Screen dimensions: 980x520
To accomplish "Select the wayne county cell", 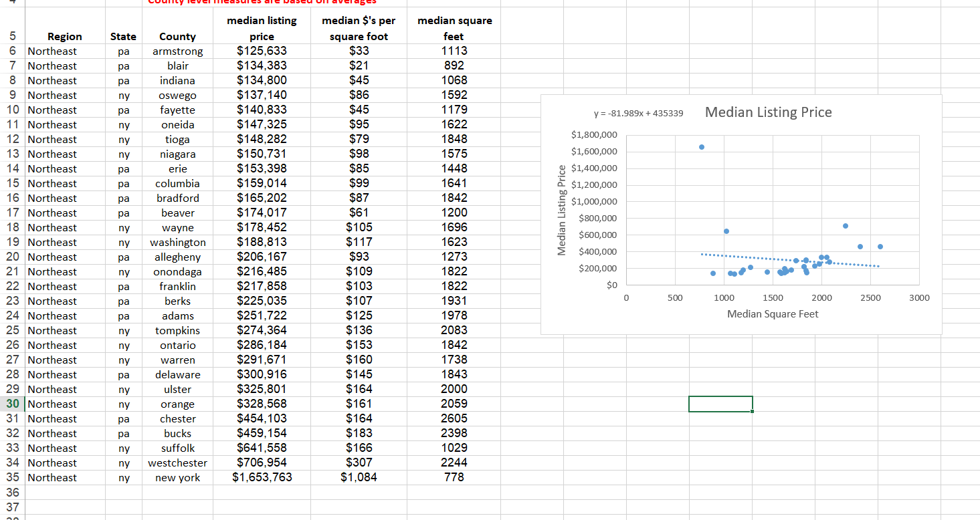I will click(177, 228).
